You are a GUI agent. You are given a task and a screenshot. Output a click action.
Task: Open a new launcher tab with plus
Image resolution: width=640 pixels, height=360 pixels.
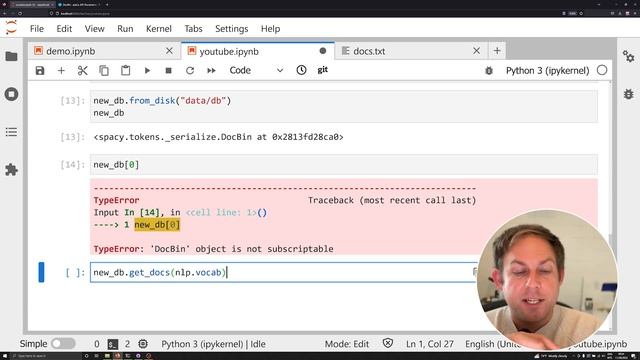(497, 51)
